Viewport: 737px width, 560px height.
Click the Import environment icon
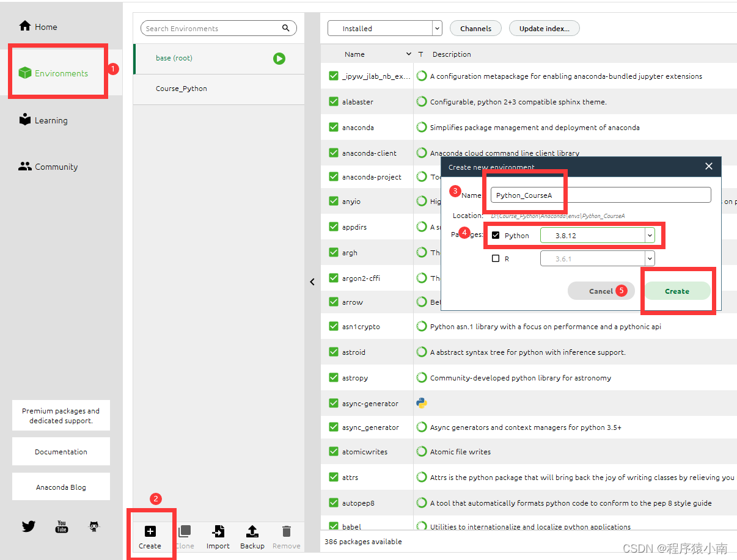(x=218, y=531)
